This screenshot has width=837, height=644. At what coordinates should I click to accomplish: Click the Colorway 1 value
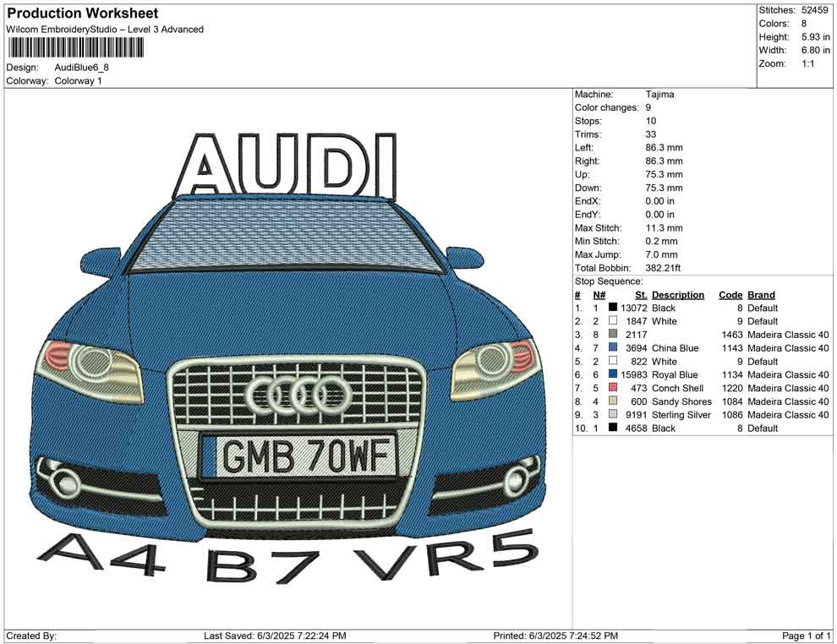click(78, 81)
